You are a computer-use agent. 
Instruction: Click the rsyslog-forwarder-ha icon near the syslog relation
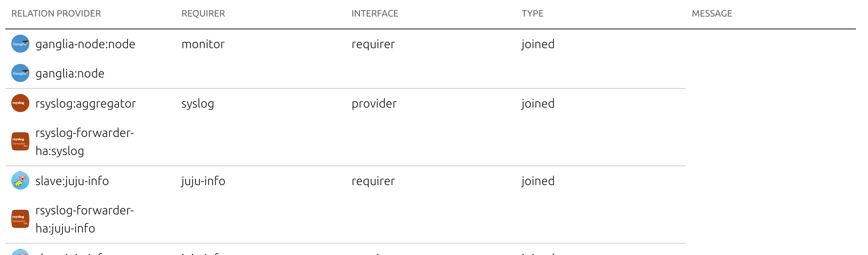[20, 142]
